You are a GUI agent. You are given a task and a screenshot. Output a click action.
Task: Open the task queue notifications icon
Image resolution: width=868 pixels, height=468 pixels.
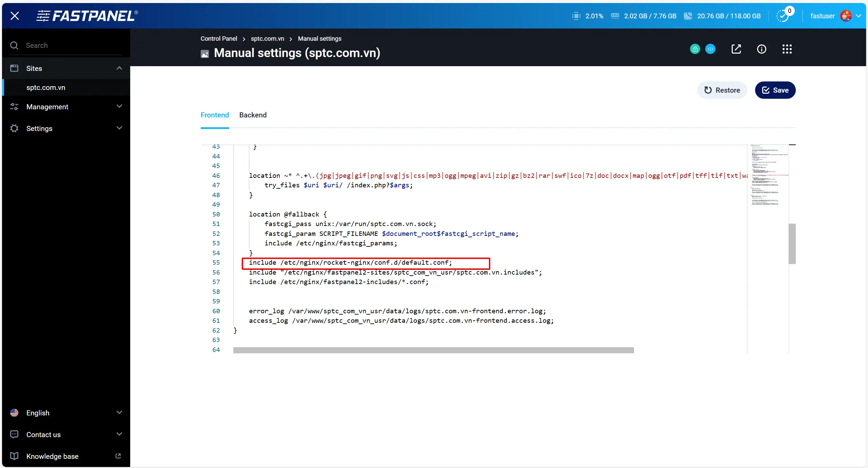(783, 16)
